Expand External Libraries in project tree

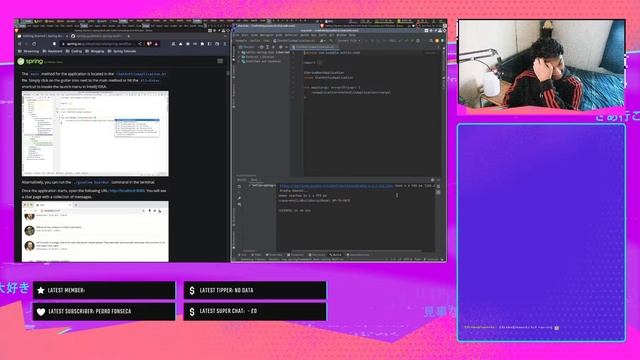(x=239, y=57)
